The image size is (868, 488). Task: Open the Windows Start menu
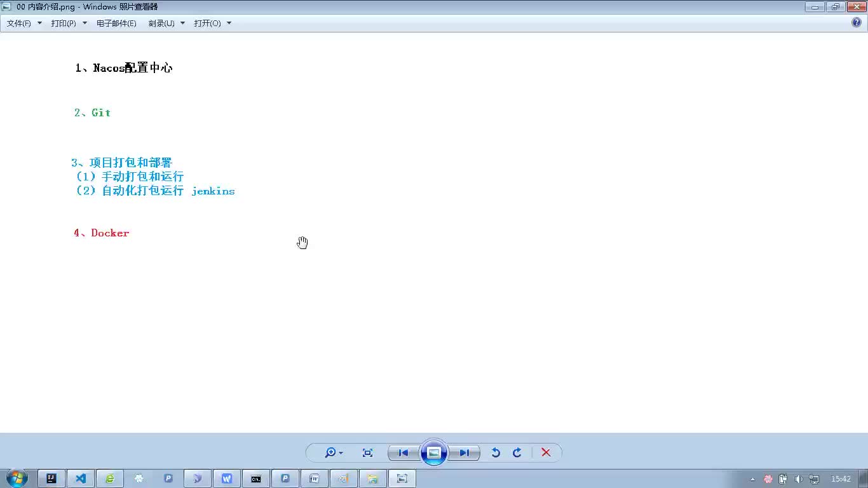point(17,478)
